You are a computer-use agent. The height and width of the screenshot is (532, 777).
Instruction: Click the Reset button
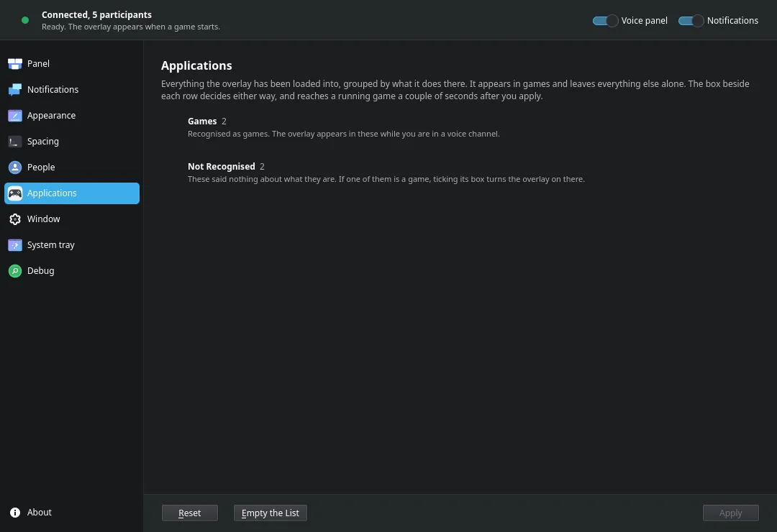point(190,513)
